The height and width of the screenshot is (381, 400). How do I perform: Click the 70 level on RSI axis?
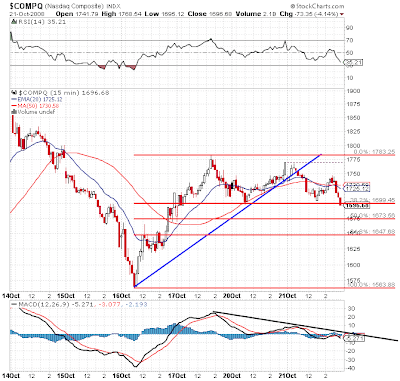350,40
